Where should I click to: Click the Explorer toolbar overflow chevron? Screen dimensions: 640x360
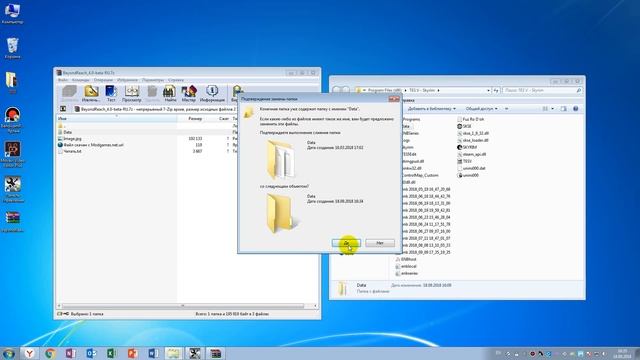click(506, 109)
